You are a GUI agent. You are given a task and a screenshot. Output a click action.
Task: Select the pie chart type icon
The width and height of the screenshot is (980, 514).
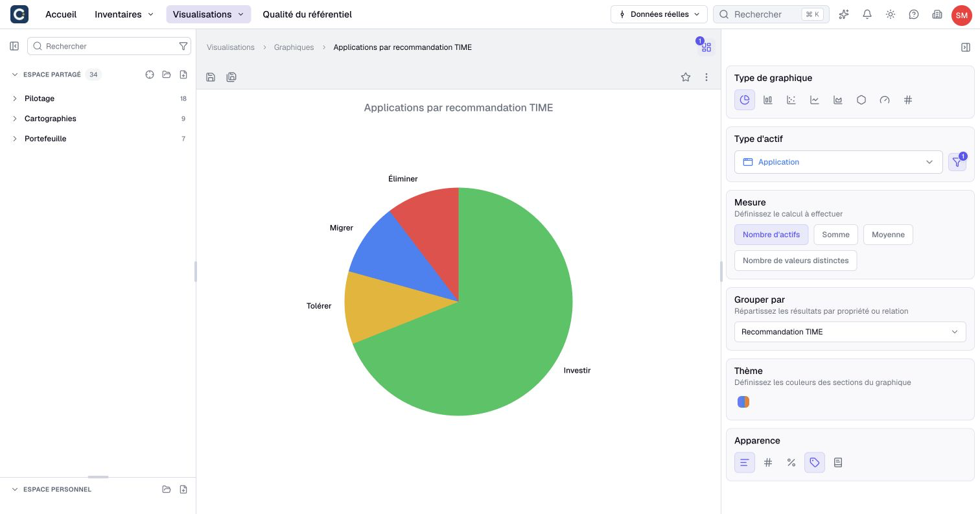(745, 100)
